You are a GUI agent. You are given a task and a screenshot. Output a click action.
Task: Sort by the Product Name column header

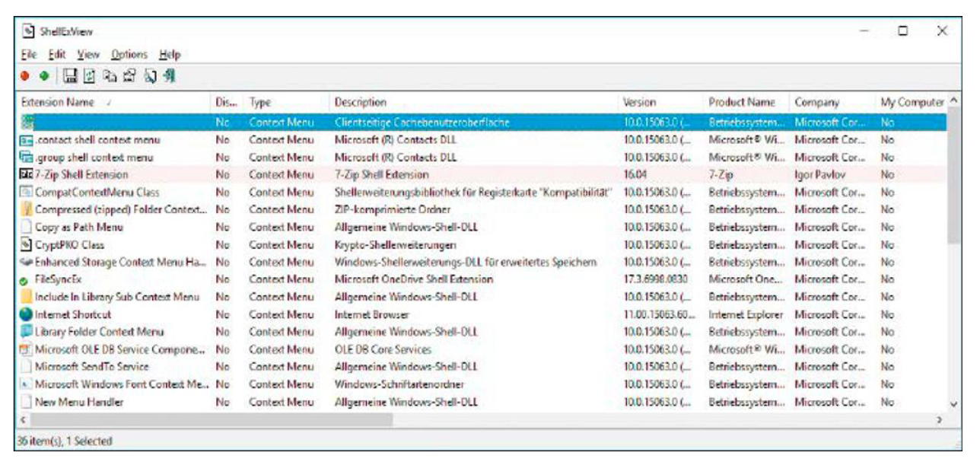click(x=746, y=102)
